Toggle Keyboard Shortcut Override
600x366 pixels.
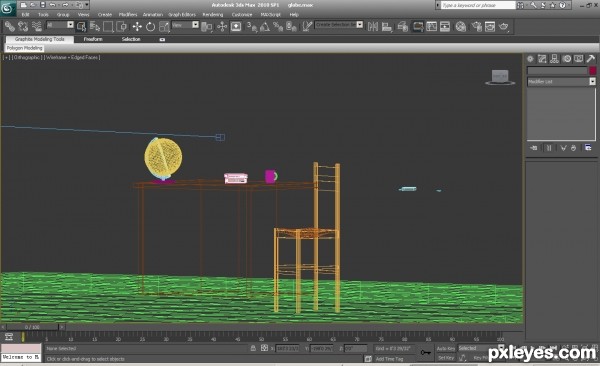pyautogui.click(x=236, y=26)
